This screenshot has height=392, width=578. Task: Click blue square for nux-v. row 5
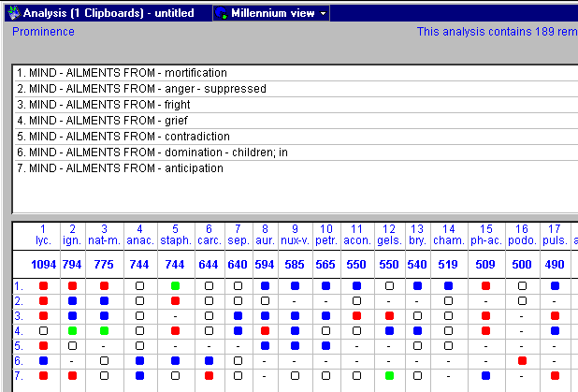point(295,346)
